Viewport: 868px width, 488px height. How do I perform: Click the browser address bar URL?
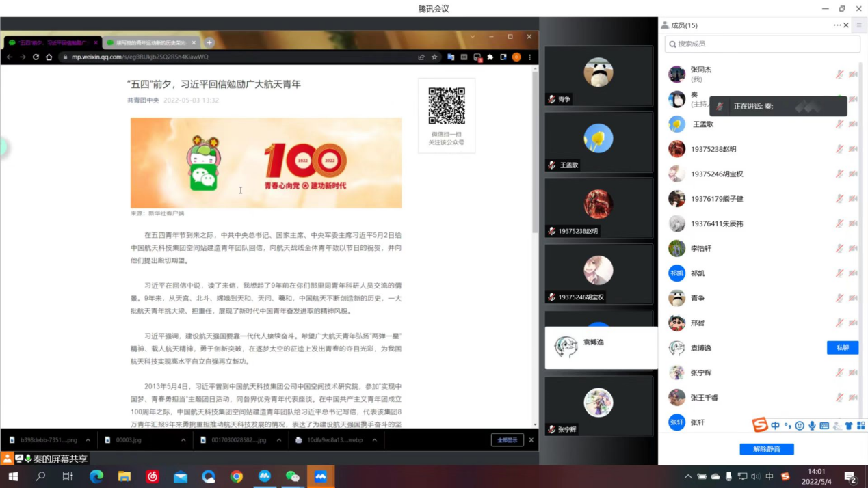pyautogui.click(x=140, y=57)
